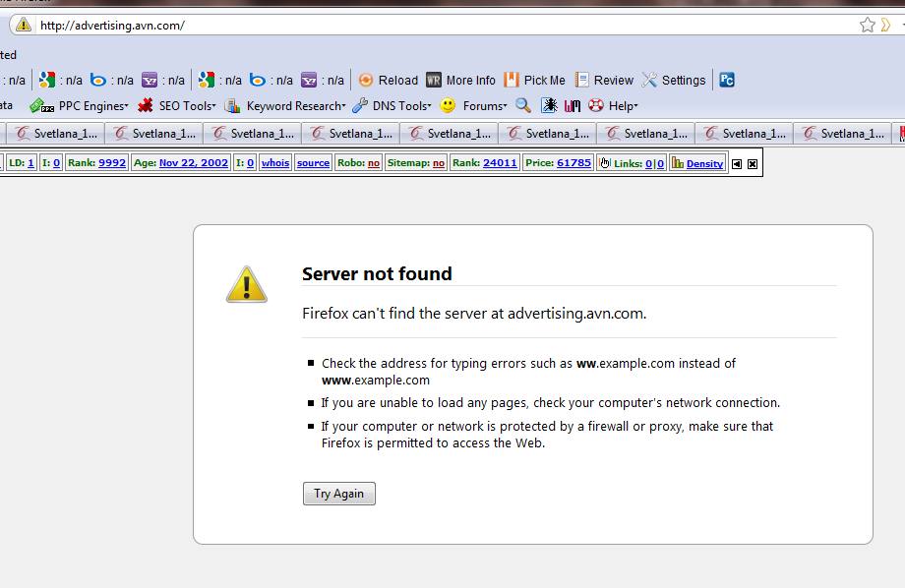This screenshot has height=588, width=905.
Task: Click the magnifying glass search icon
Action: point(523,105)
